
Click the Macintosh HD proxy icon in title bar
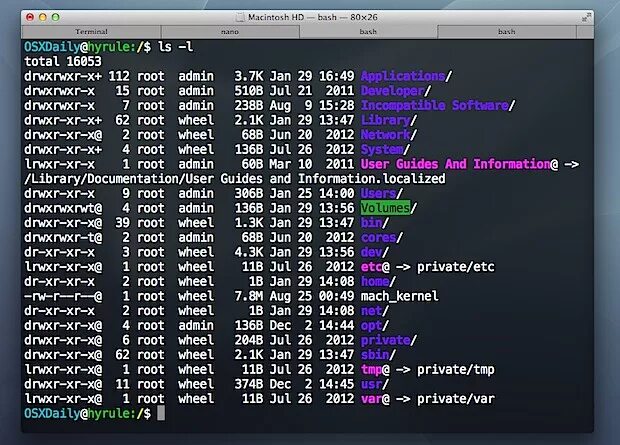[x=240, y=17]
